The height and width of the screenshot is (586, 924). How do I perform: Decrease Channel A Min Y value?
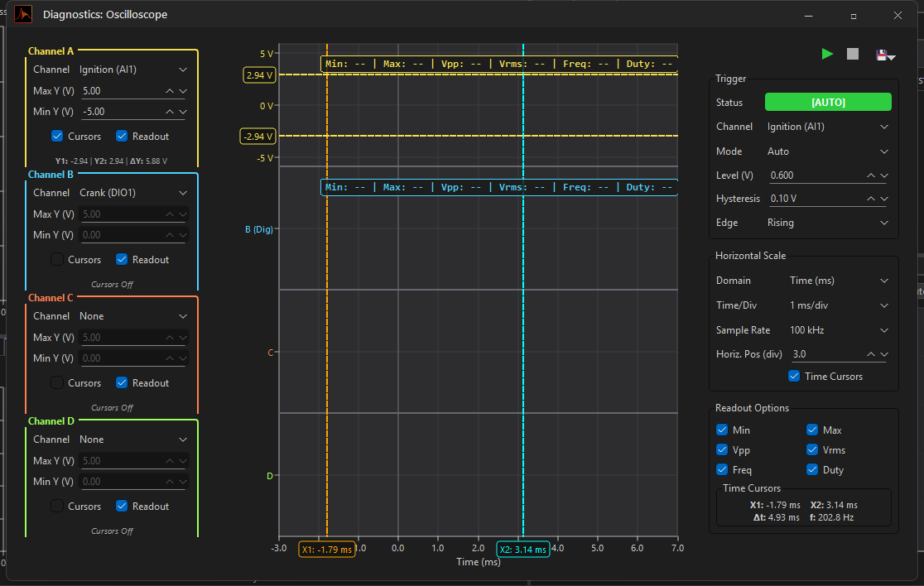click(183, 111)
